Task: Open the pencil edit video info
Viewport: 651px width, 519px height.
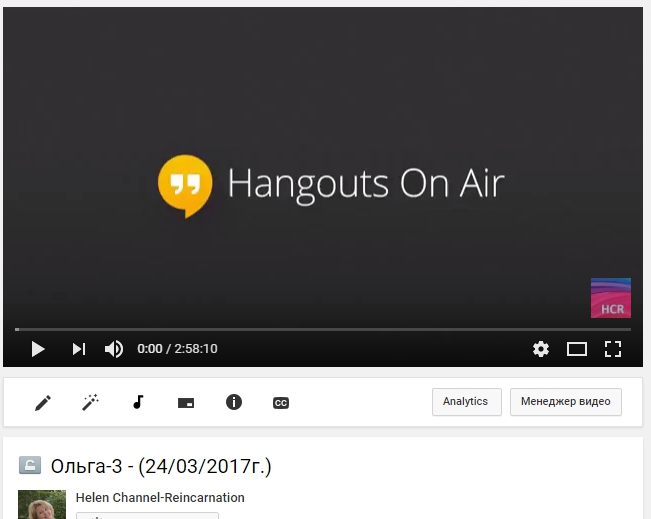Action: 43,402
